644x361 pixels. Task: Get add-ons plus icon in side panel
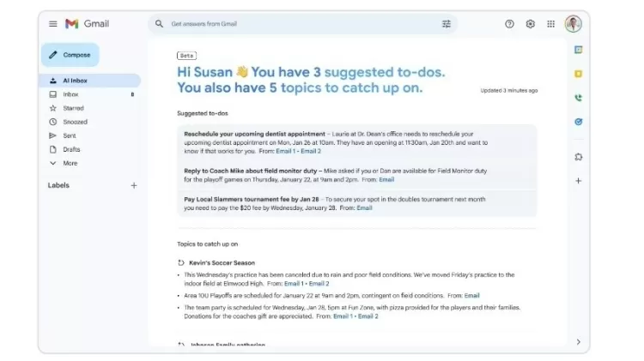(579, 181)
